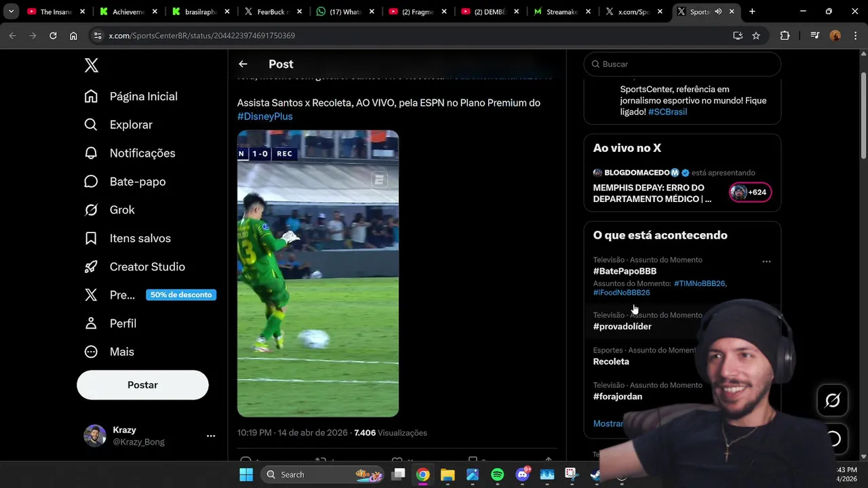Open the Chrome profile avatar
The height and width of the screenshot is (488, 868).
835,35
